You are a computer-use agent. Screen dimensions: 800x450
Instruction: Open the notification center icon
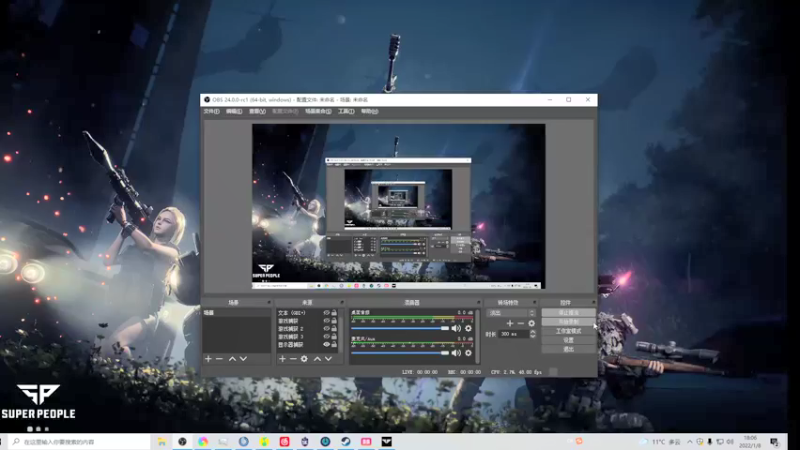tap(774, 442)
